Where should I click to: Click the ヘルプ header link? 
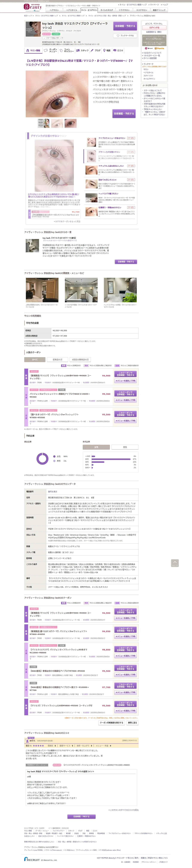coord(164,5)
